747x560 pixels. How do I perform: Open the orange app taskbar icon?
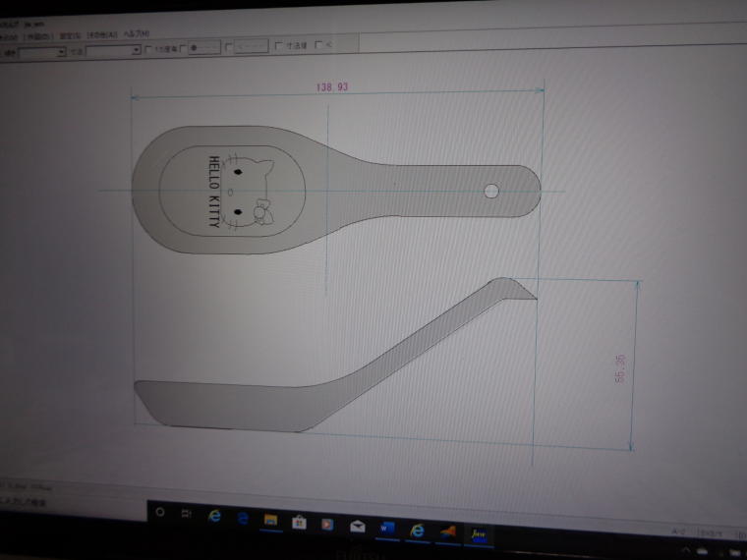click(447, 532)
